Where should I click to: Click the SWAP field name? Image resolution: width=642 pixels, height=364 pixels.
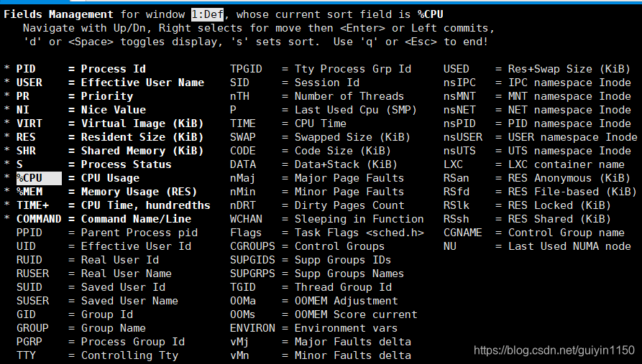243,137
